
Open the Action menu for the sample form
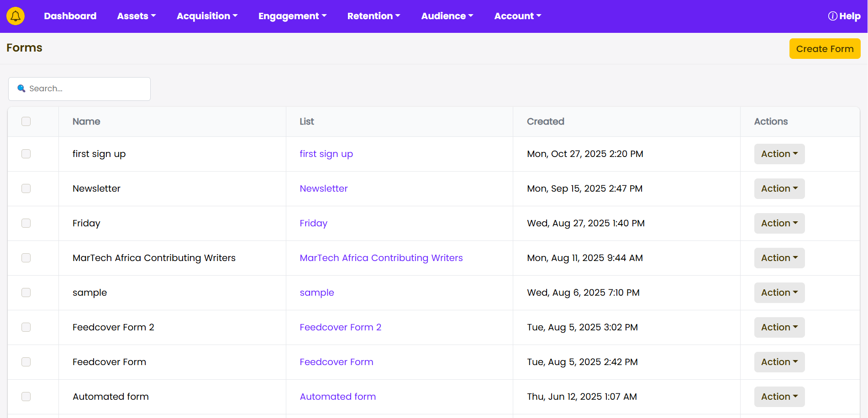(779, 293)
